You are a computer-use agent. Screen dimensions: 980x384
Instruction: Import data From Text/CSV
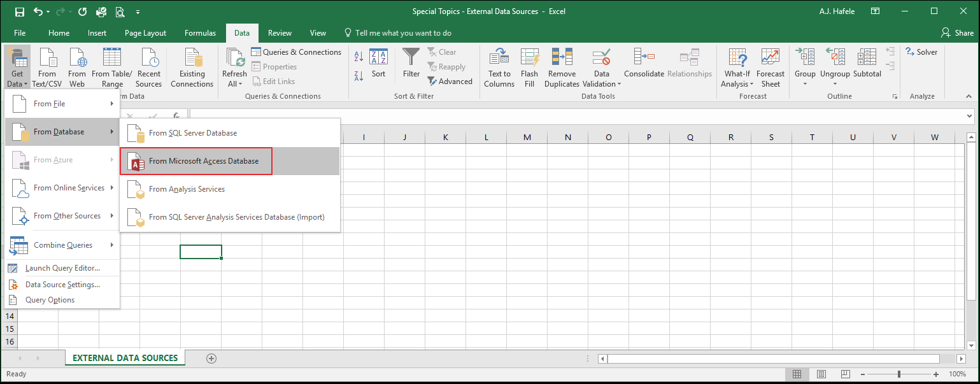tap(47, 68)
